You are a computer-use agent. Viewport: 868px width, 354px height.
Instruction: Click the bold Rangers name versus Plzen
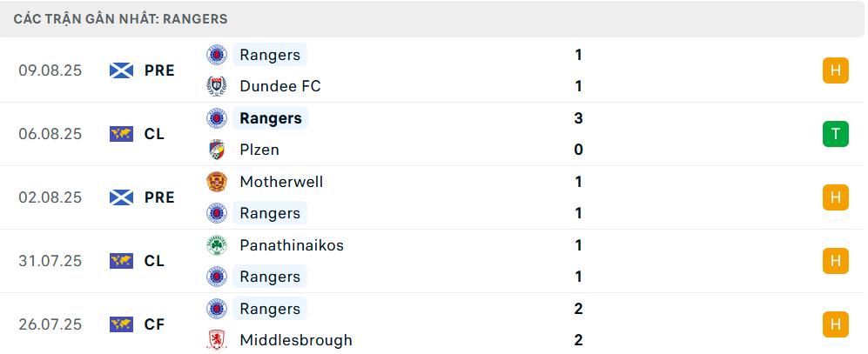(x=270, y=118)
